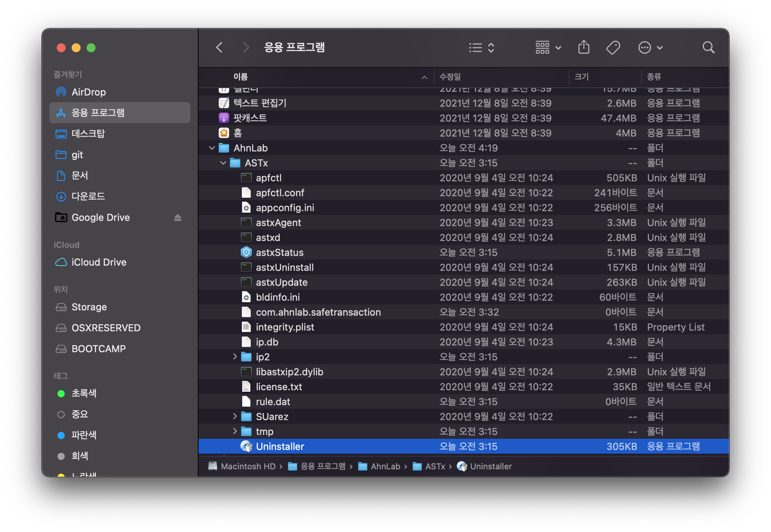Collapse the AhnLab folder
Viewport: 771px width, 532px height.
[x=212, y=148]
